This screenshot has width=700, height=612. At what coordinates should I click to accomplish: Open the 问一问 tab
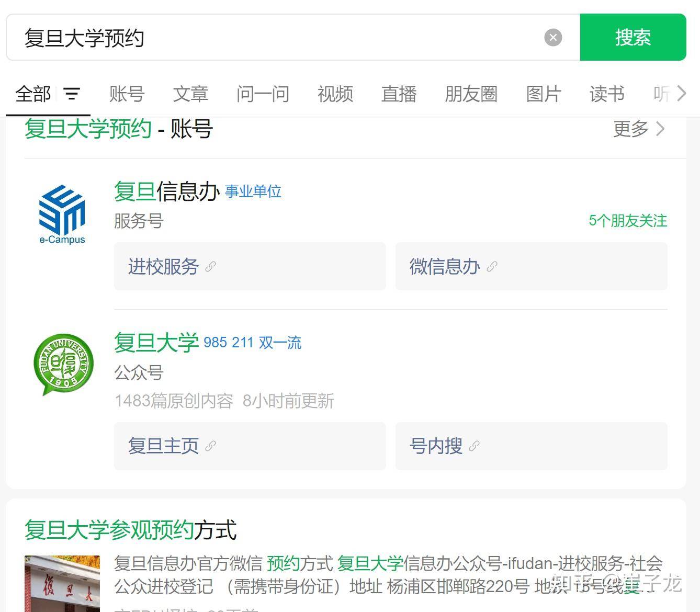[263, 94]
